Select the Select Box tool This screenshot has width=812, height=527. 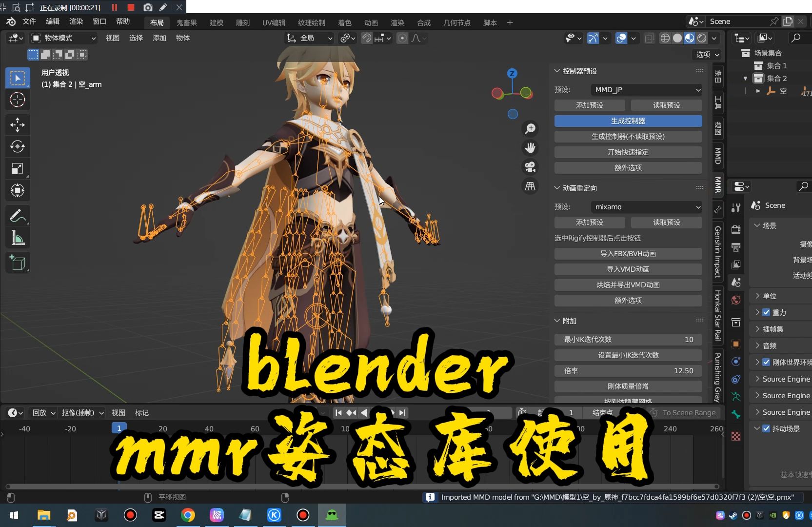pos(18,78)
